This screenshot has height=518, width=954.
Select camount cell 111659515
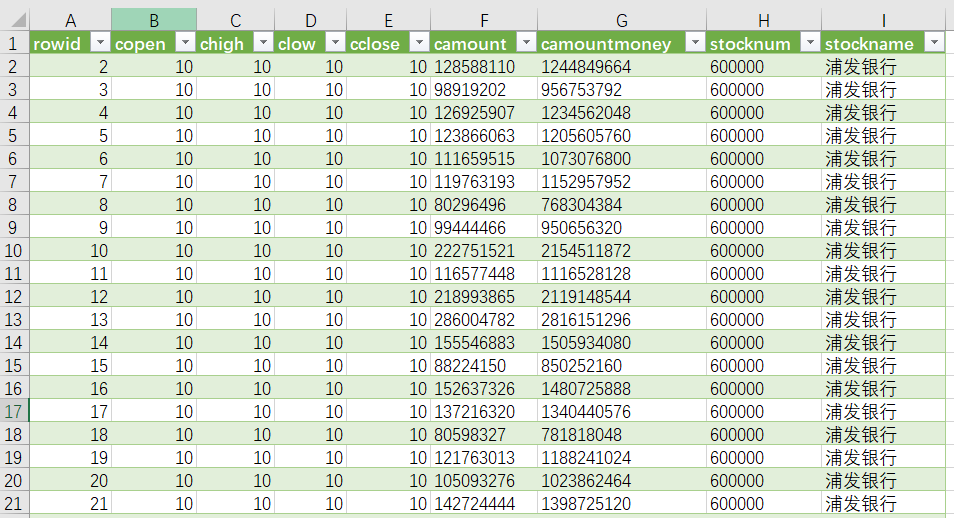(x=484, y=158)
